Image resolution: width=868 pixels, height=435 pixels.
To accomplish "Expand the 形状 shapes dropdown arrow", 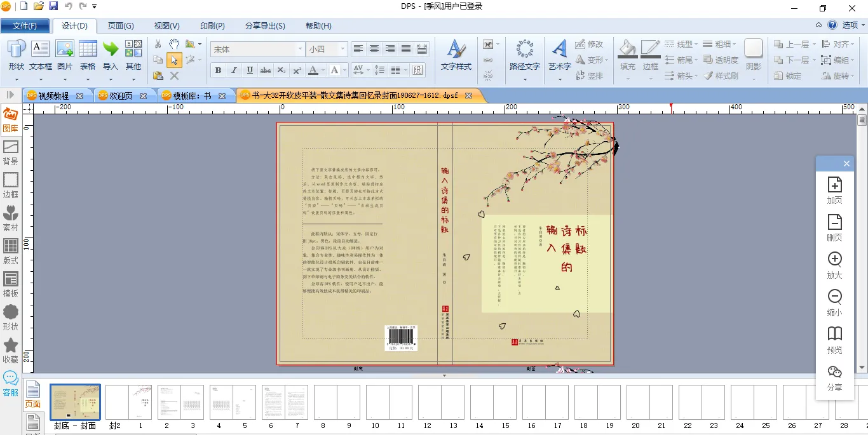I will (x=17, y=79).
